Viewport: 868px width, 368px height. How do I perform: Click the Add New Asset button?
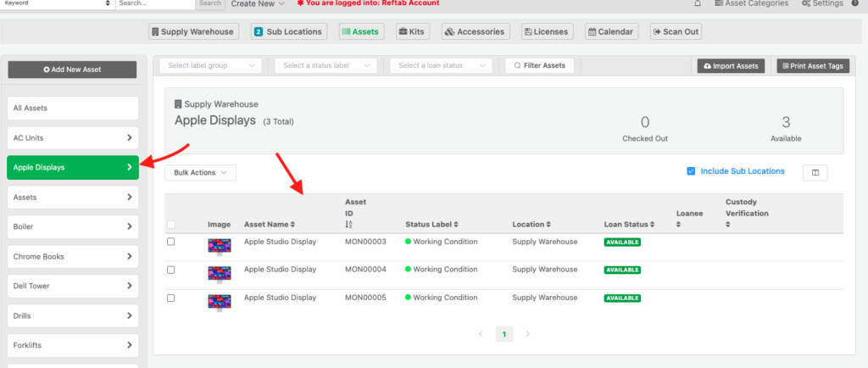72,70
